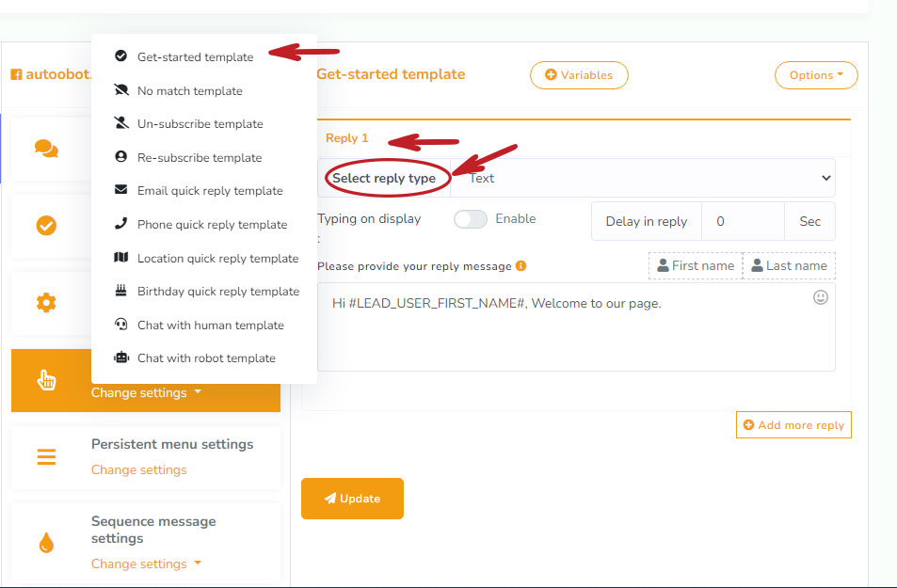
Task: Click the Persistent menu hamburger icon
Action: (x=46, y=457)
